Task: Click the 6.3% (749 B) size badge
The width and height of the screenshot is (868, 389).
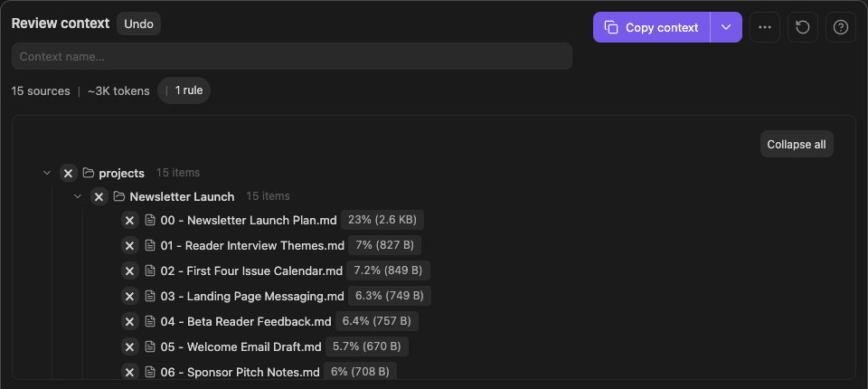Action: pyautogui.click(x=389, y=296)
